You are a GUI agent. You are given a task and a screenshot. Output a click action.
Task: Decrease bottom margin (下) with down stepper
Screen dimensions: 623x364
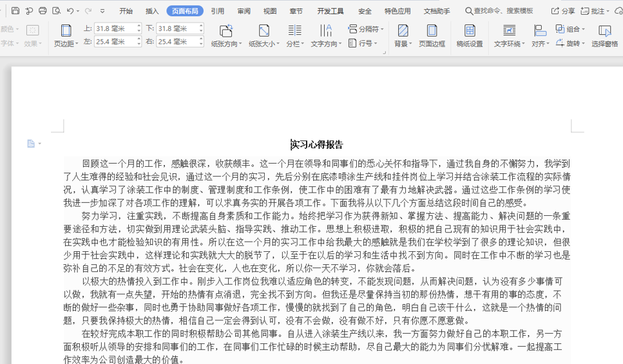tap(201, 30)
